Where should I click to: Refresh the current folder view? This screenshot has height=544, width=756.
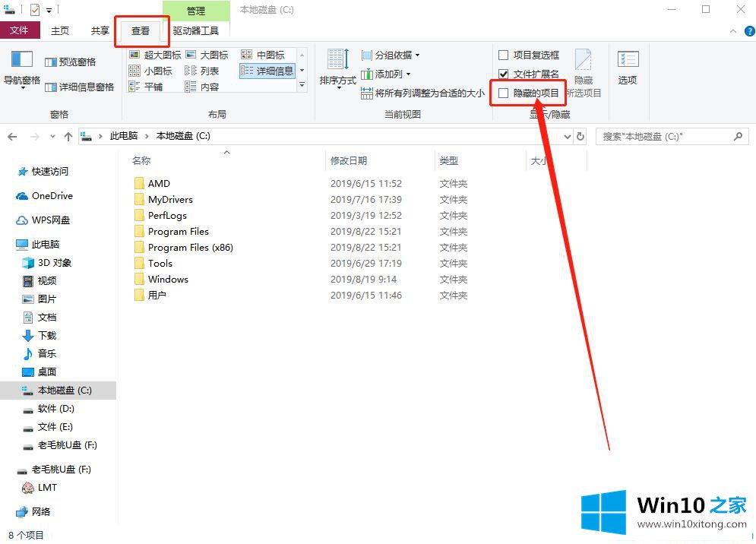(x=581, y=137)
